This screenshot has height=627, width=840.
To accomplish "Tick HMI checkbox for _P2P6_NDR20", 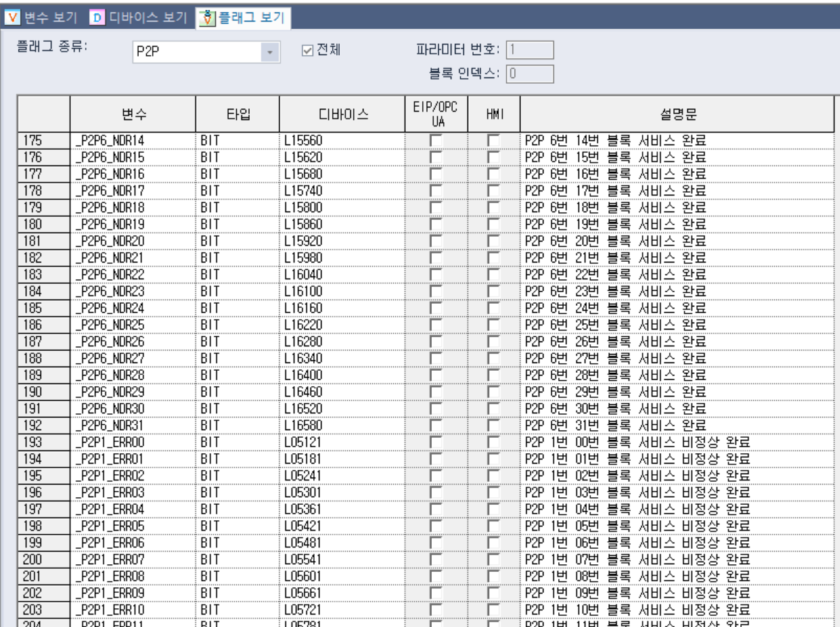I will [493, 241].
